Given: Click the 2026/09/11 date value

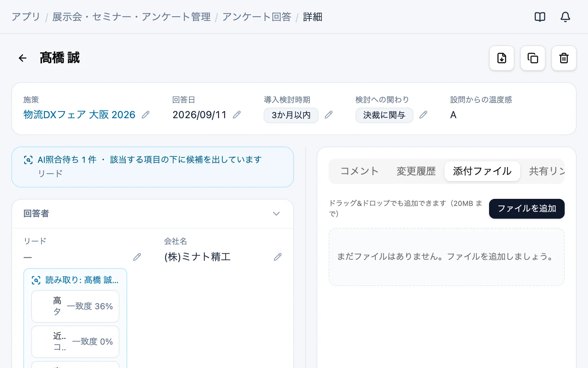Looking at the screenshot, I should [x=200, y=115].
